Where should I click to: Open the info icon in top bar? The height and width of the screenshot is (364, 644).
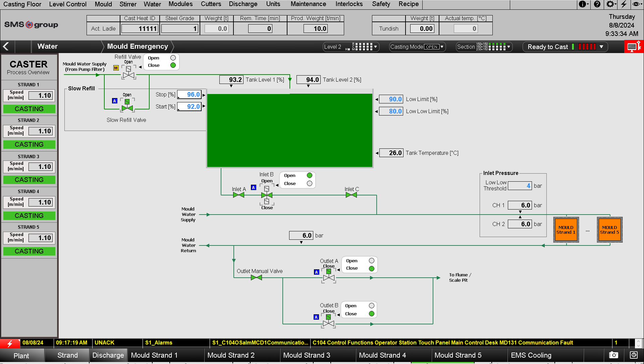(x=582, y=4)
